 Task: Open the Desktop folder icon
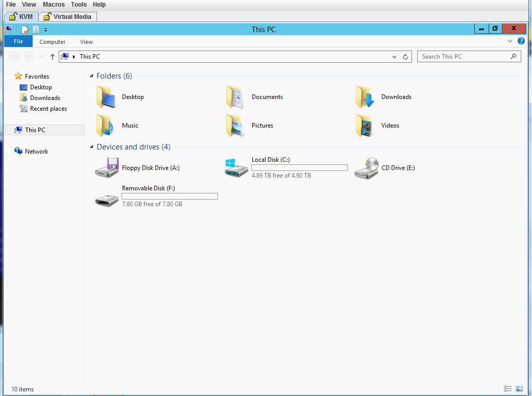(x=106, y=97)
